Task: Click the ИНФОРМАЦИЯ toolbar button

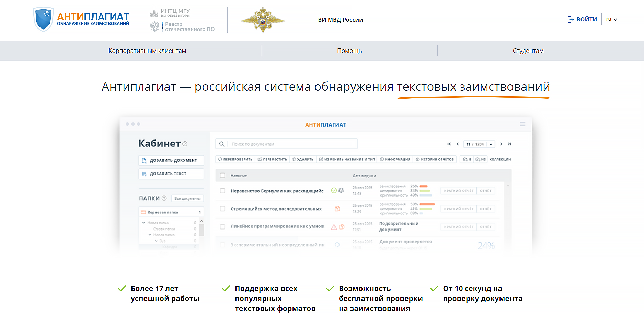Action: click(395, 159)
